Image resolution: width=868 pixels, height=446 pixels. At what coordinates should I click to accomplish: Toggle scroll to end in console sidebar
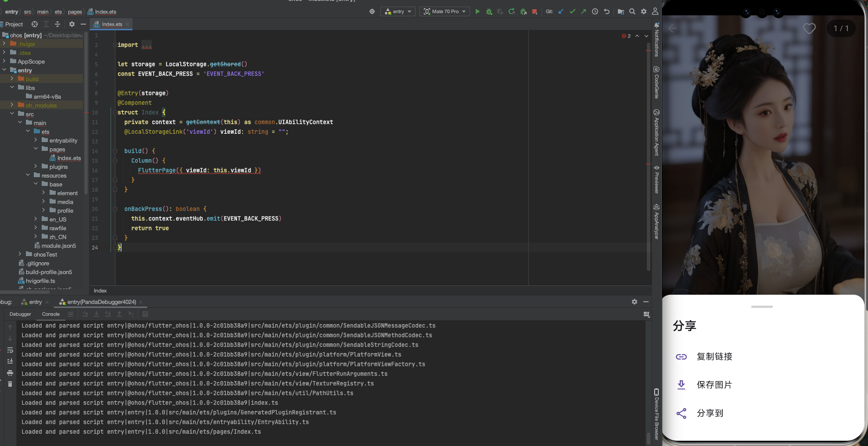(10, 361)
